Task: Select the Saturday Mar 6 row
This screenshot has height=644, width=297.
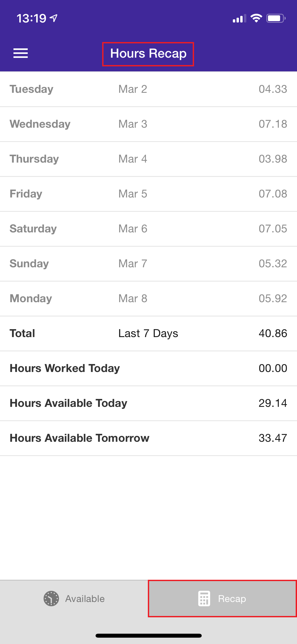Action: (148, 229)
